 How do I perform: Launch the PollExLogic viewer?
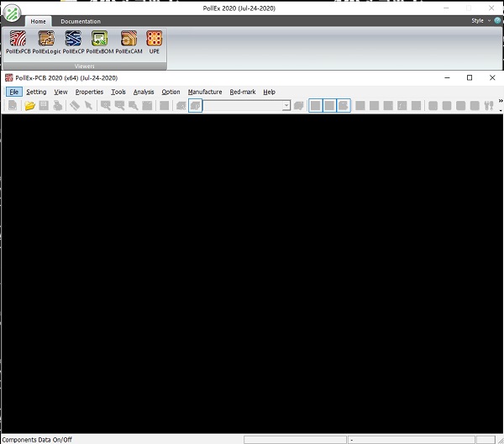[46, 42]
